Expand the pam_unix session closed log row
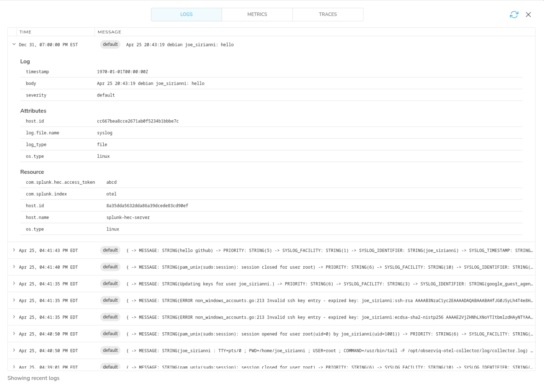Screen dimensions: 544x392 [14, 267]
